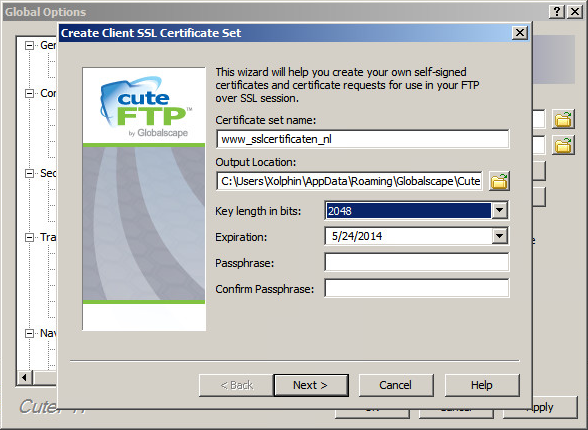This screenshot has height=430, width=588.
Task: Open the Global Options help question mark
Action: pos(557,12)
